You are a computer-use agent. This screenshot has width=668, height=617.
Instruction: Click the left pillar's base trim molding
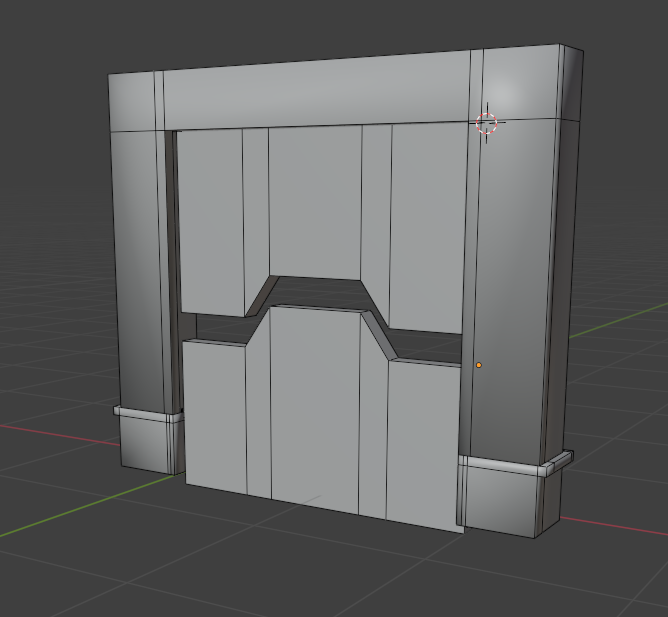(148, 415)
